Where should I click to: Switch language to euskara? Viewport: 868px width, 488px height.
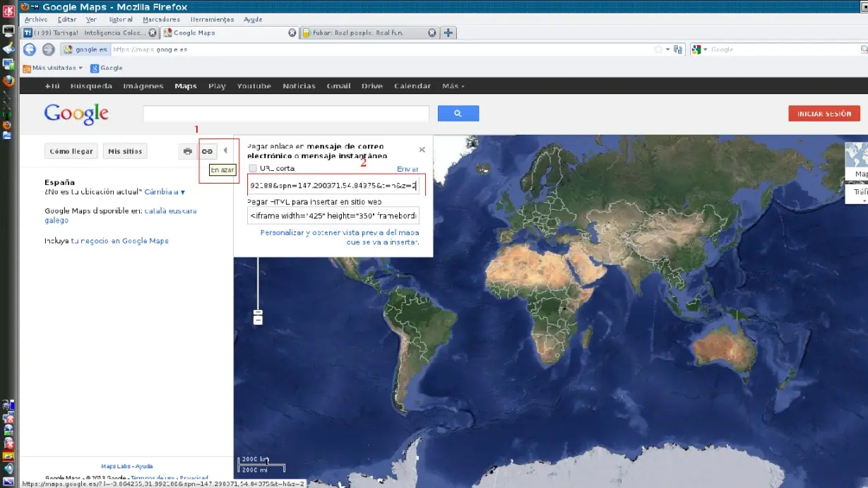click(184, 210)
